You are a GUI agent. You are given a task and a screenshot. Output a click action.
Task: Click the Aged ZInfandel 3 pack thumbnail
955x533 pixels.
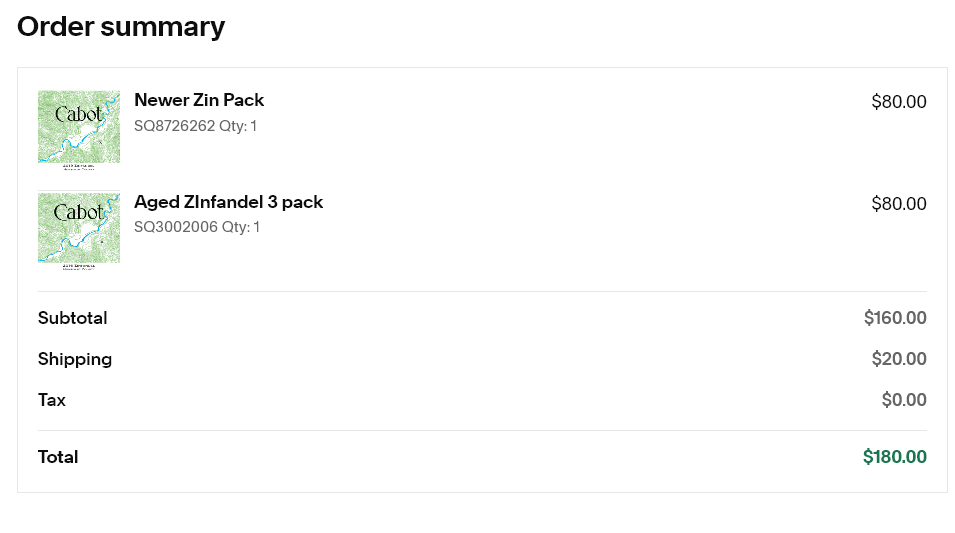(79, 230)
